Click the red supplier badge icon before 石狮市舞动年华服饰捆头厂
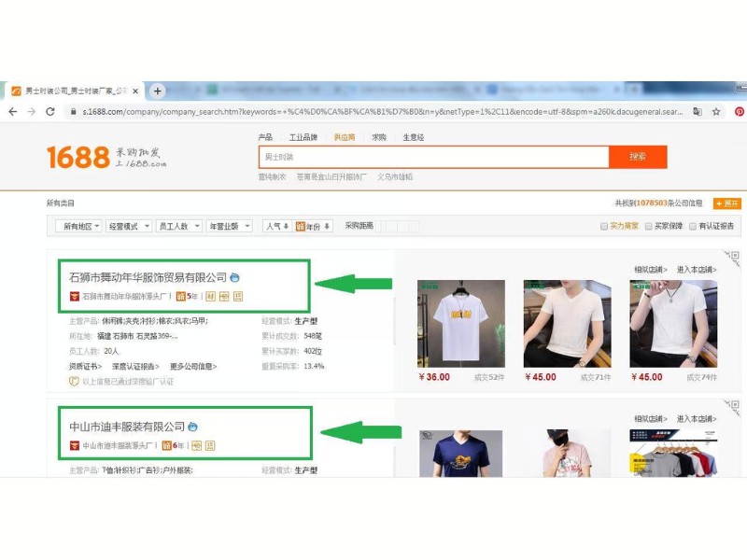Viewport: 747px width, 560px height. coord(73,298)
